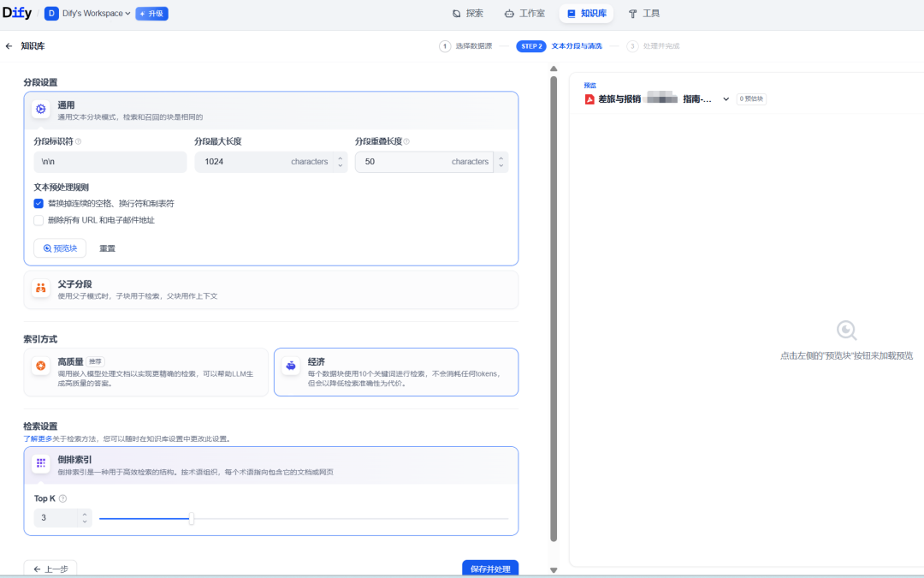
Task: Click the back arrow next to 知识库
Action: tap(9, 46)
